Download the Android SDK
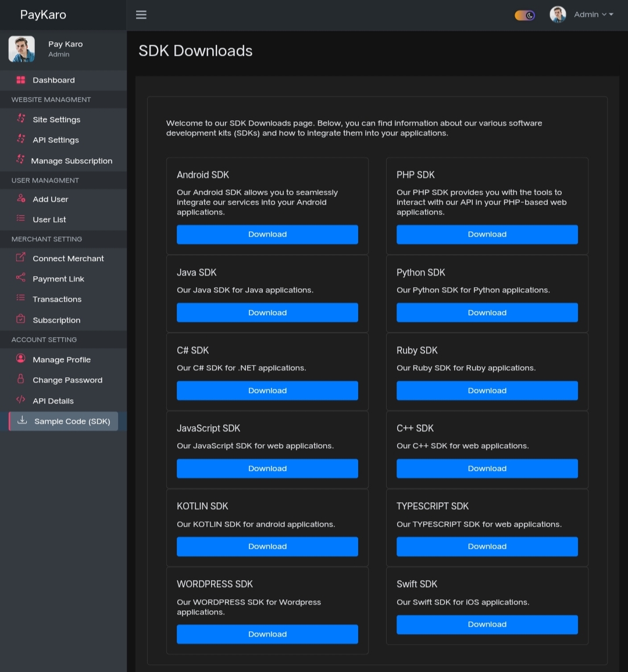This screenshot has height=672, width=628. 267,234
